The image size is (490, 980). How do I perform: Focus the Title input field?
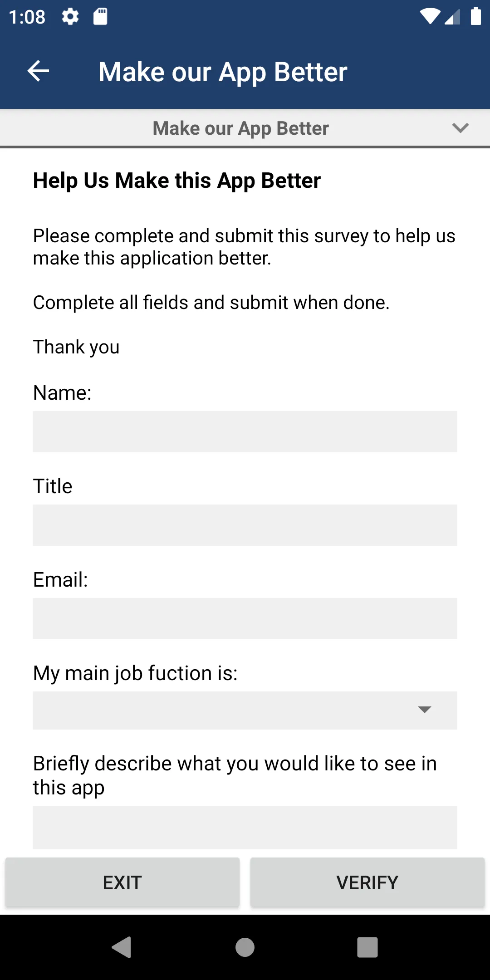[x=245, y=525]
